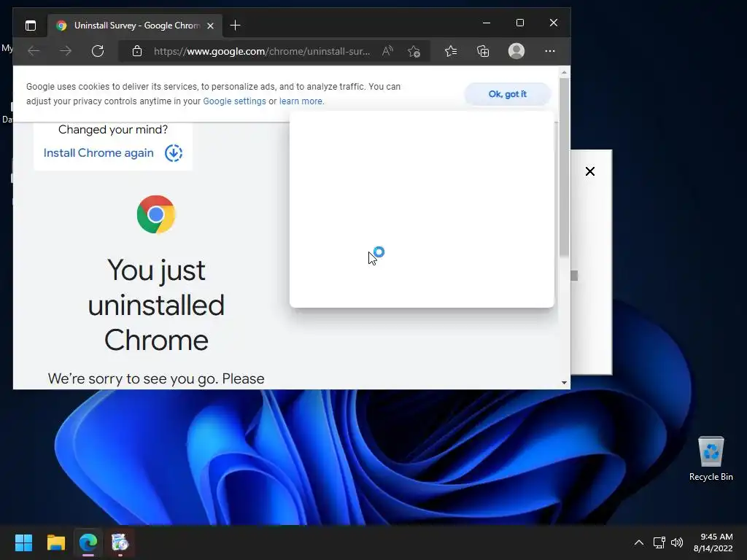747x560 pixels.
Task: Open the learn more link
Action: tap(301, 101)
